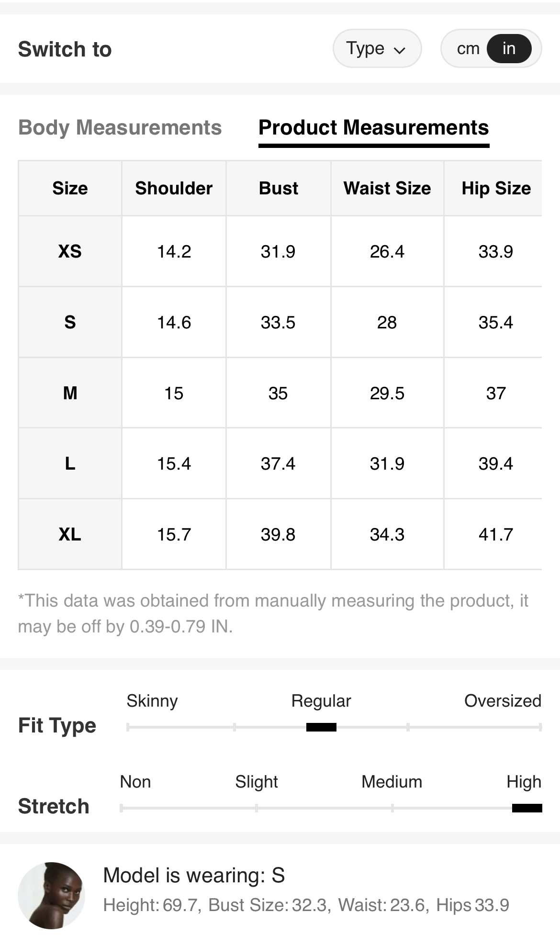The image size is (560, 946).
Task: Select the in unit option
Action: (509, 48)
